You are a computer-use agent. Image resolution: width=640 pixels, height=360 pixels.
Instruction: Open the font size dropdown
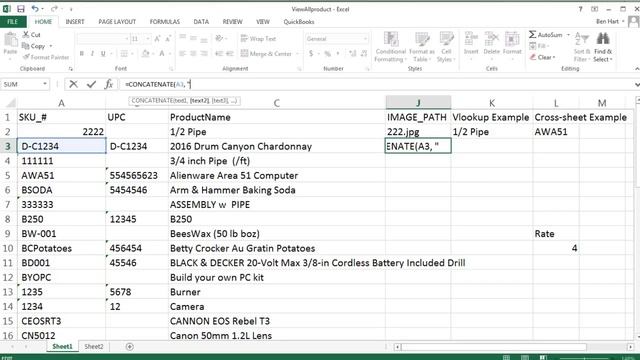pos(148,39)
